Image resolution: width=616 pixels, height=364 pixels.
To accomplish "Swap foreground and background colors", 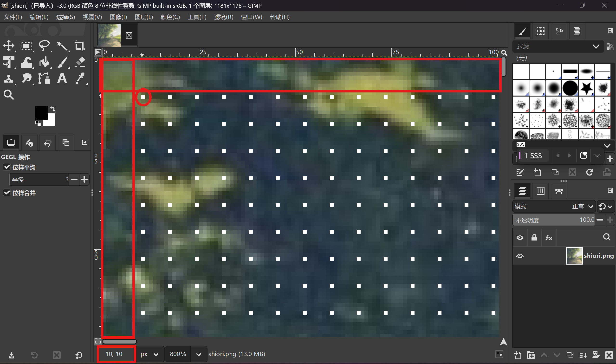I will [52, 109].
